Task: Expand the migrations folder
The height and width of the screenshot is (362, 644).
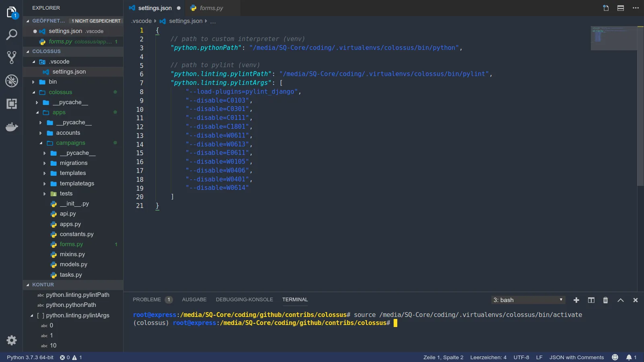Action: tap(45, 163)
